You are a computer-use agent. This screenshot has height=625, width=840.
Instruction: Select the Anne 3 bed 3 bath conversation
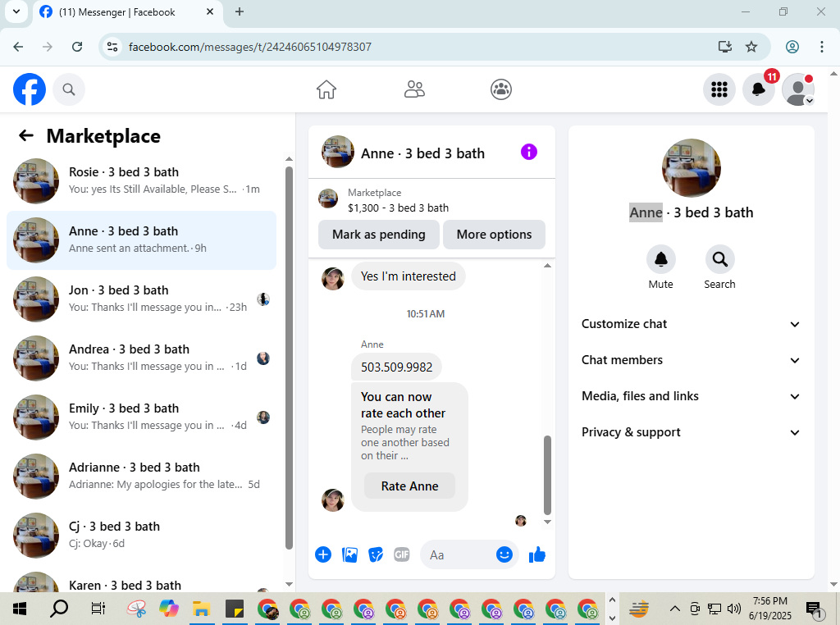[x=141, y=240]
